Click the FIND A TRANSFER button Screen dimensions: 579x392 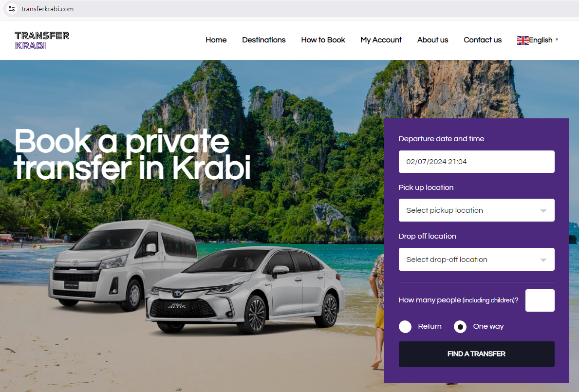coord(476,354)
